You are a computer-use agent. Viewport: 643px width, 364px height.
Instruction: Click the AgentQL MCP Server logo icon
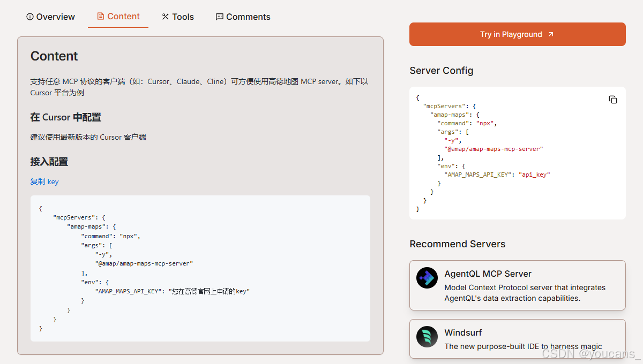tap(427, 278)
